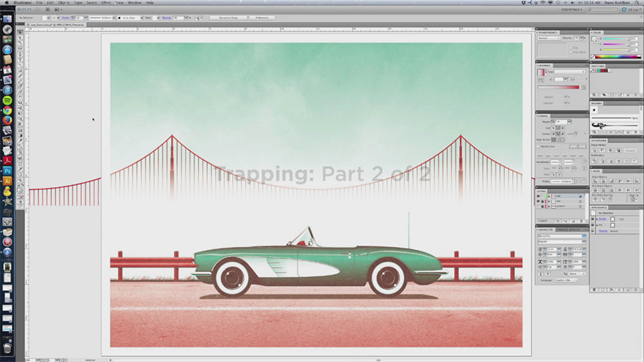Click Horizontal Align Center in Align panel
Image resolution: width=644 pixels, height=362 pixels.
[603, 181]
